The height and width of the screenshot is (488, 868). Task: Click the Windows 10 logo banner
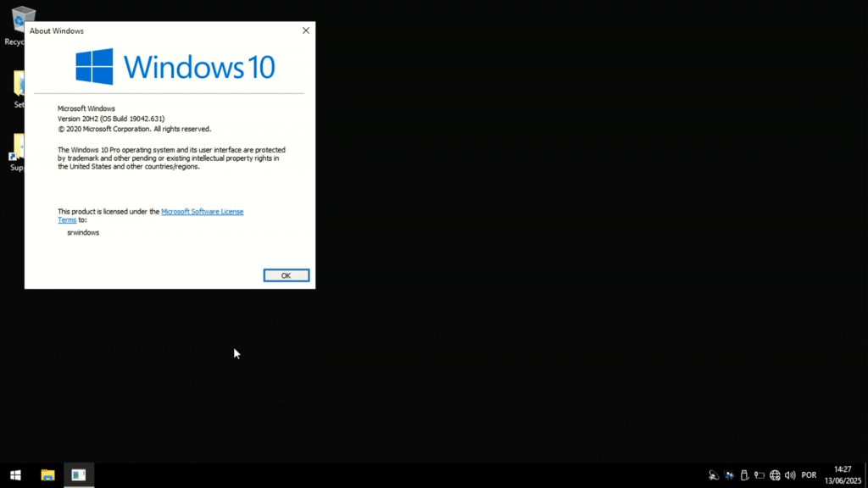click(175, 67)
